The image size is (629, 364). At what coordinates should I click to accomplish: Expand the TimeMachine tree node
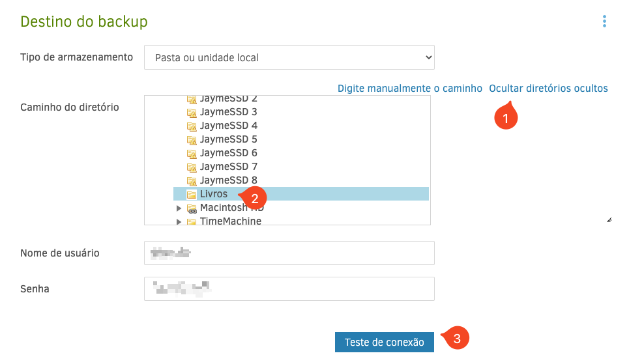pos(179,221)
